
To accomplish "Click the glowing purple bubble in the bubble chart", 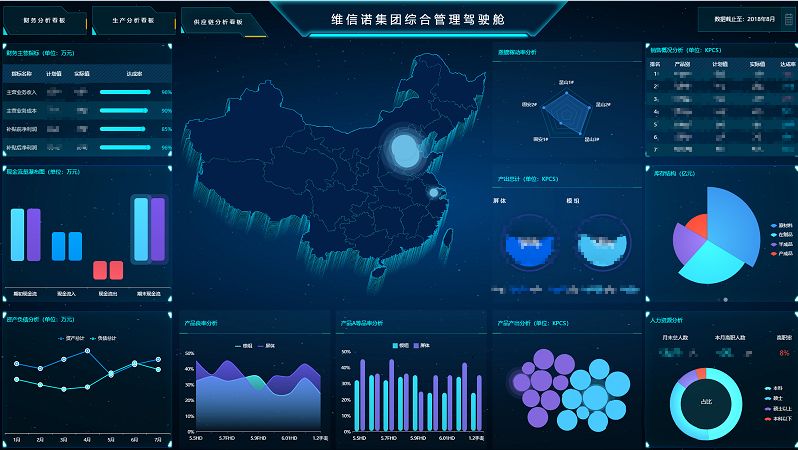I will (521, 382).
